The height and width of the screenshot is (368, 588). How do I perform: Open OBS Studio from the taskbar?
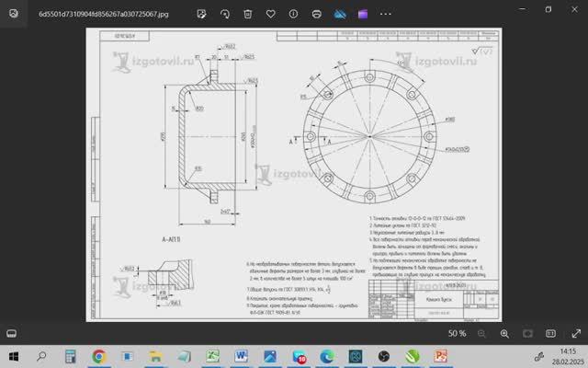pos(384,356)
